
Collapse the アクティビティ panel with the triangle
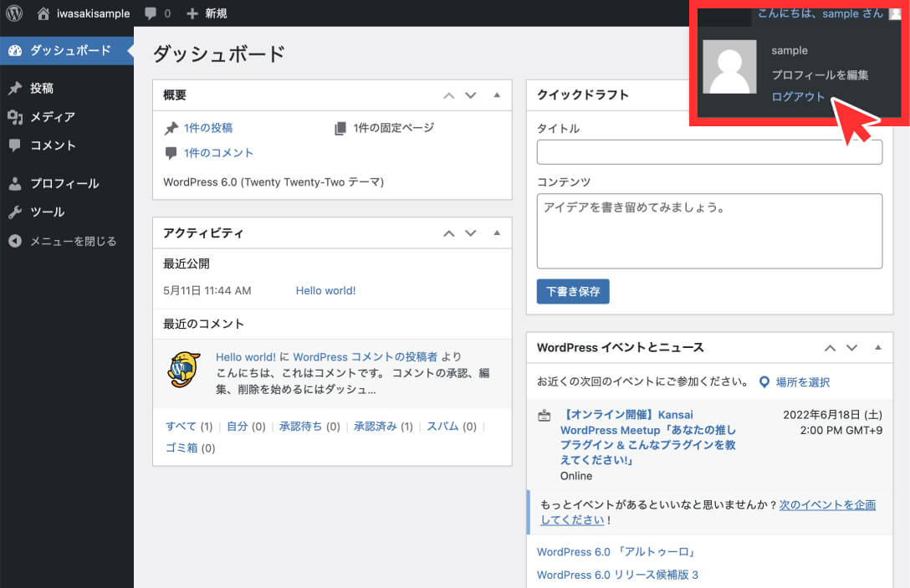[x=497, y=233]
